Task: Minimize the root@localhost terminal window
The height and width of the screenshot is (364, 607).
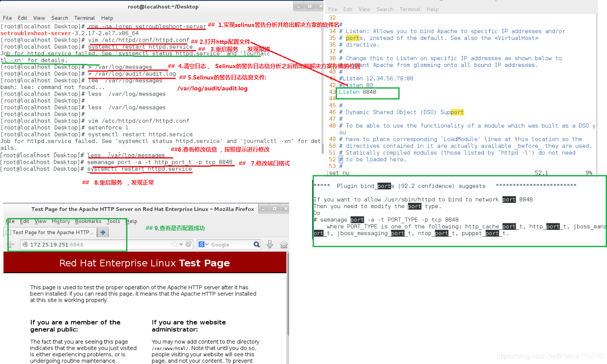Action: (x=298, y=7)
